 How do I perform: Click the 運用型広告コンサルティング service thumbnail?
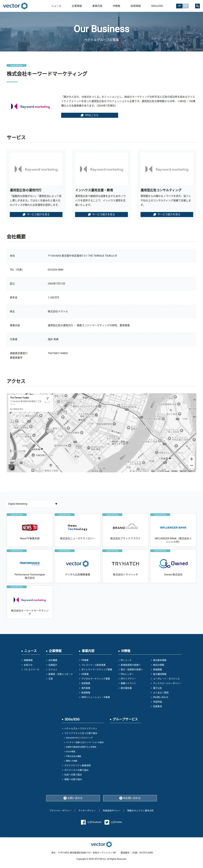tap(167, 169)
